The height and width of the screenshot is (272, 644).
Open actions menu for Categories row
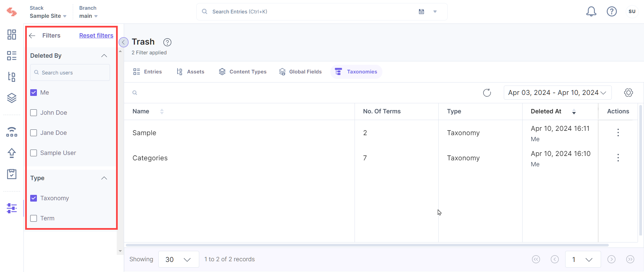pyautogui.click(x=618, y=158)
